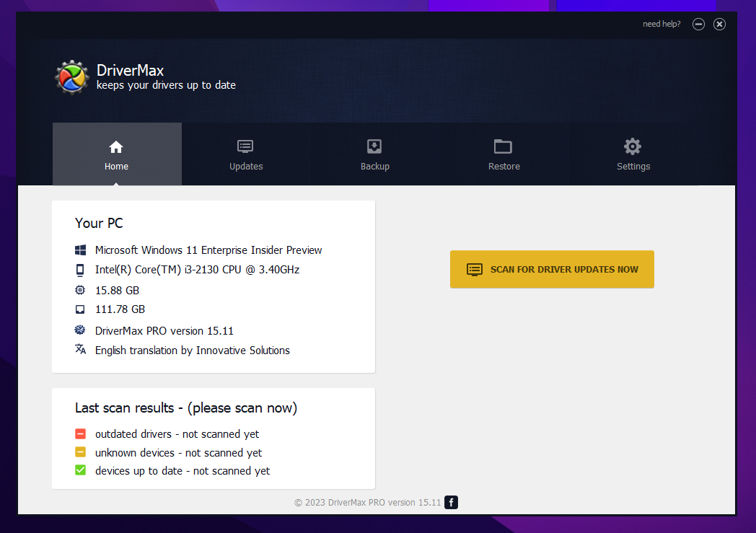The width and height of the screenshot is (756, 533).
Task: Click the red outdated drivers status icon
Action: 81,433
